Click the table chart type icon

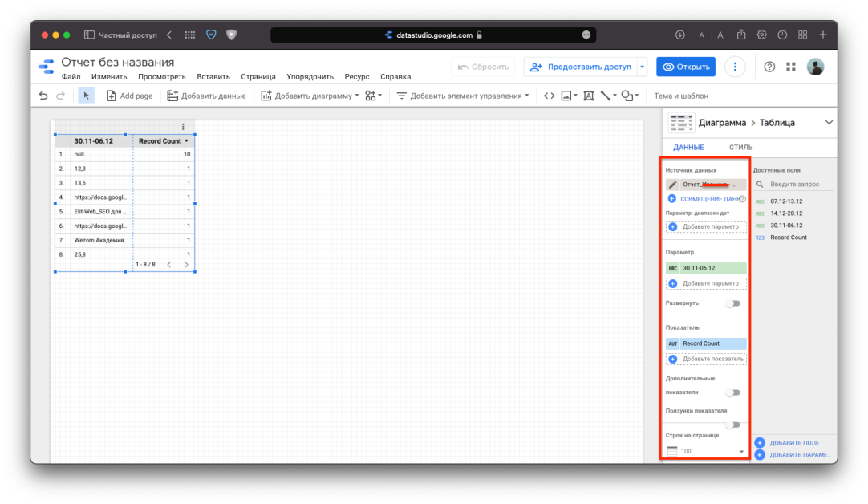(x=681, y=123)
